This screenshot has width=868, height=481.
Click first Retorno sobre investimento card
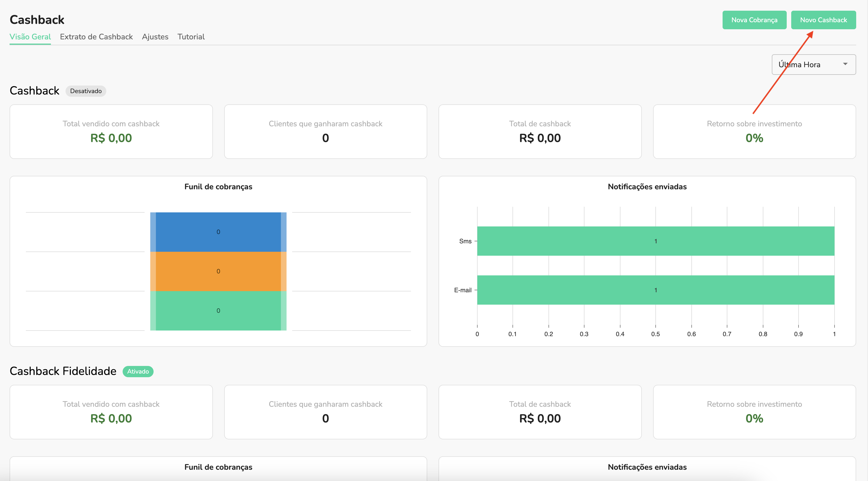(754, 131)
